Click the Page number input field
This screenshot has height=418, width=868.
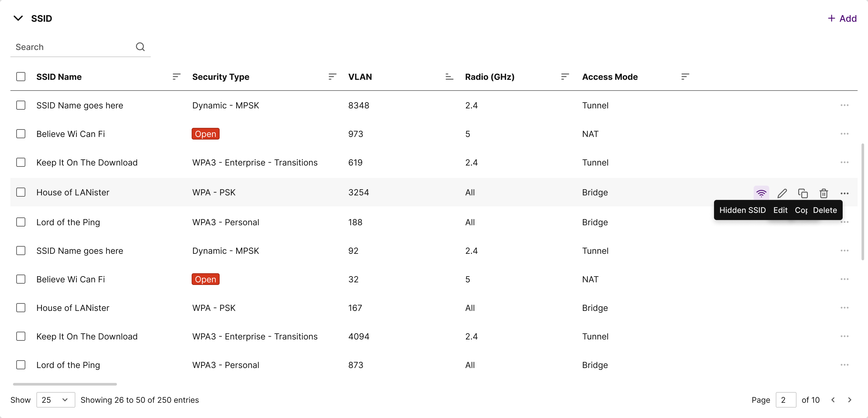tap(785, 400)
